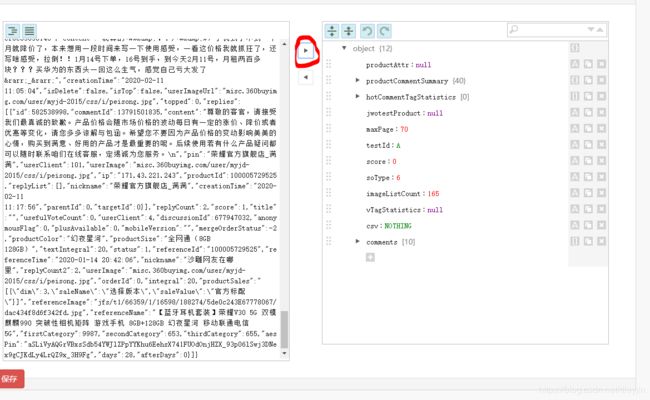
Task: Append a new field below comments
Action: click(370, 257)
